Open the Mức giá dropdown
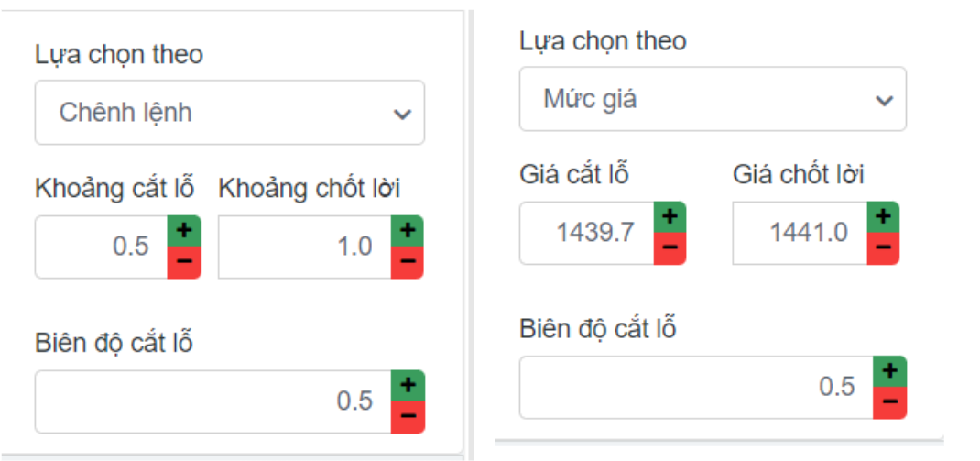 [712, 99]
